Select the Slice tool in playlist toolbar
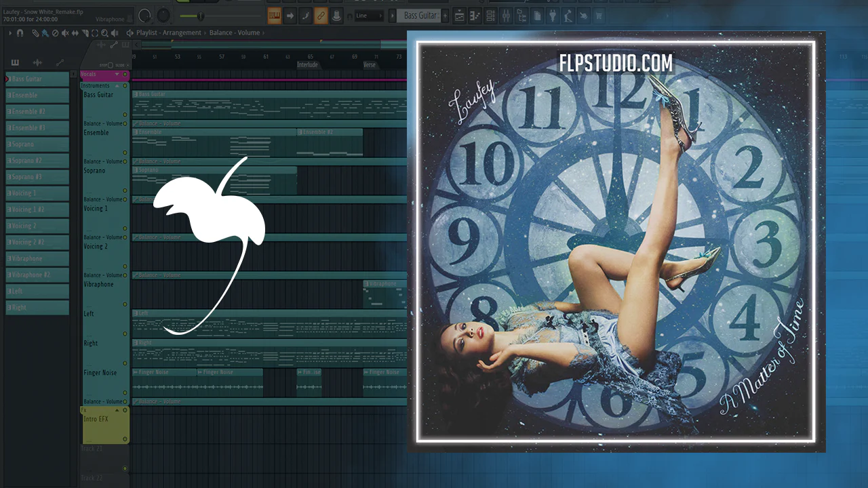868x488 pixels. pos(85,33)
